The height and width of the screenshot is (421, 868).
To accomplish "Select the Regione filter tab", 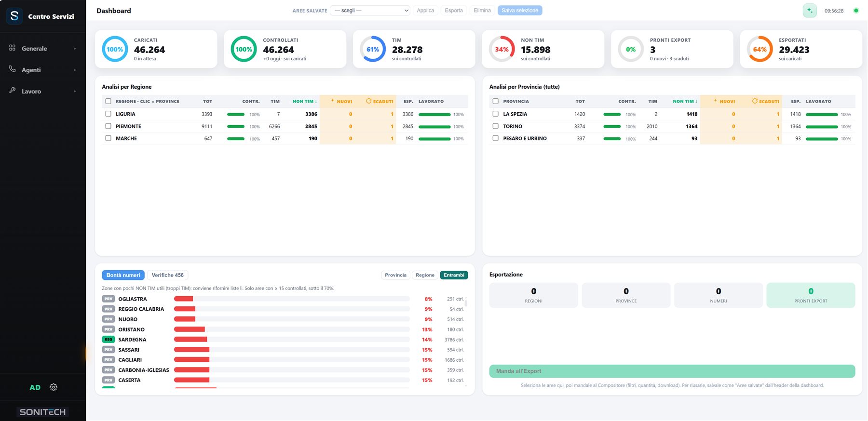I will [x=425, y=275].
